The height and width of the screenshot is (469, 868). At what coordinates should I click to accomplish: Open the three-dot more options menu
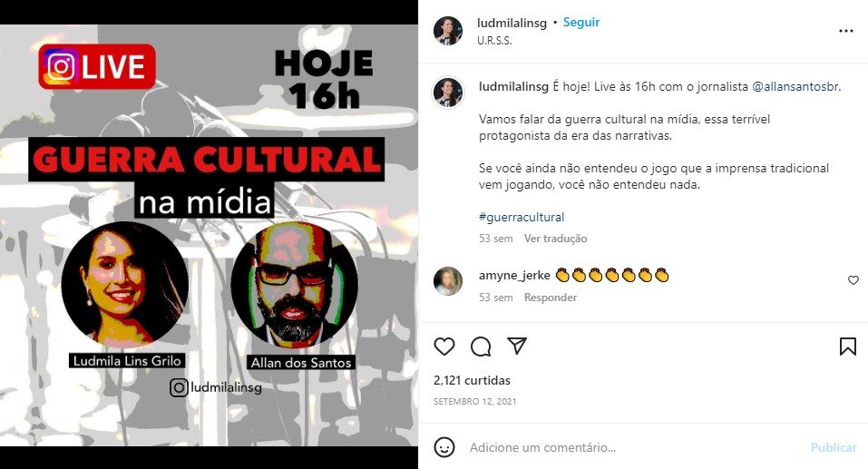[x=846, y=31]
